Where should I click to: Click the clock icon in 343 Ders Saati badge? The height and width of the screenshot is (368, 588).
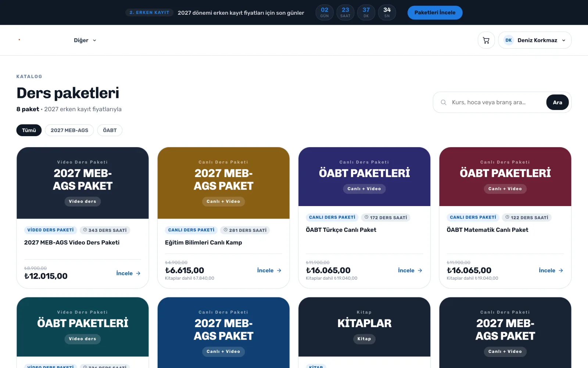point(85,230)
